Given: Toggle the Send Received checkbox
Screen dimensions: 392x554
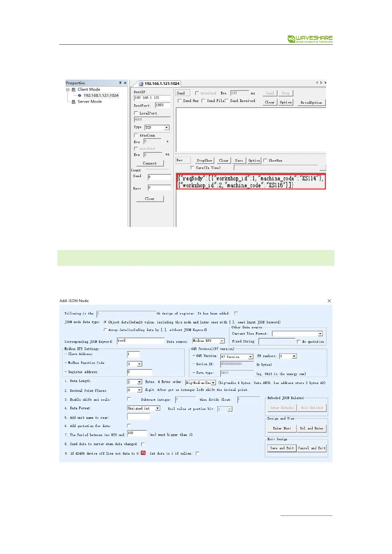Looking at the screenshot, I should [227, 101].
